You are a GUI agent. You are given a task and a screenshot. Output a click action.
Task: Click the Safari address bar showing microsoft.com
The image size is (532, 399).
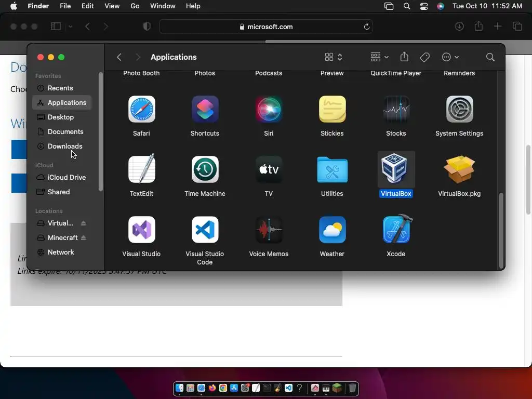tap(266, 26)
